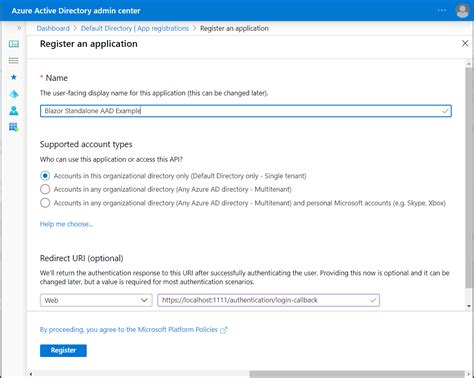Click the Register button
Screen dimensions: 474x378
click(x=63, y=350)
